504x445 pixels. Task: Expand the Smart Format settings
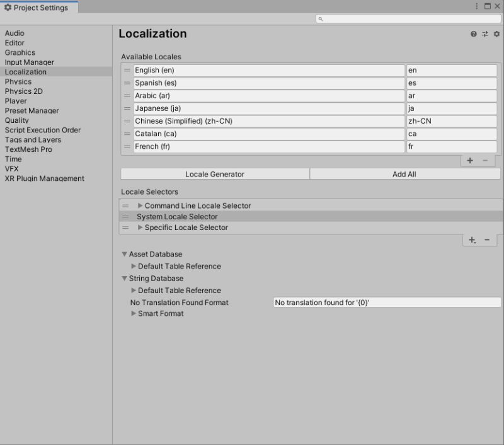pos(133,313)
